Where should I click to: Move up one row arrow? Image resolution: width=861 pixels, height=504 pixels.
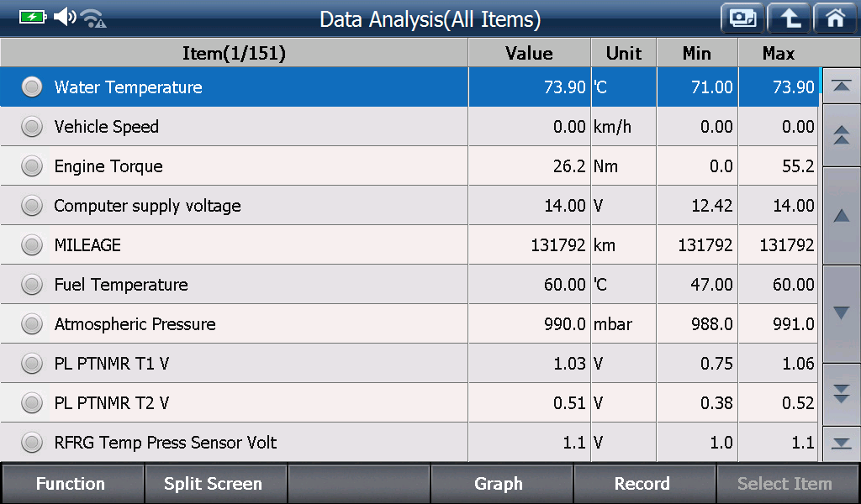841,216
